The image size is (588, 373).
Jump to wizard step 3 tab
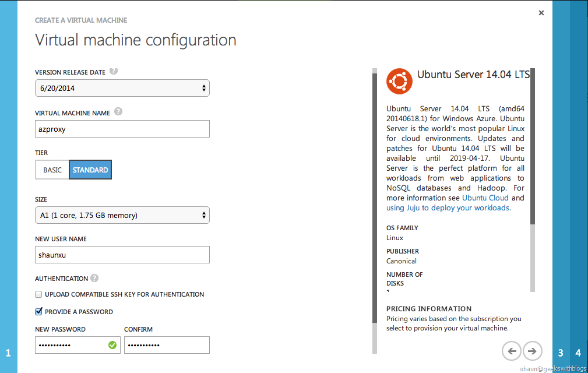point(561,353)
